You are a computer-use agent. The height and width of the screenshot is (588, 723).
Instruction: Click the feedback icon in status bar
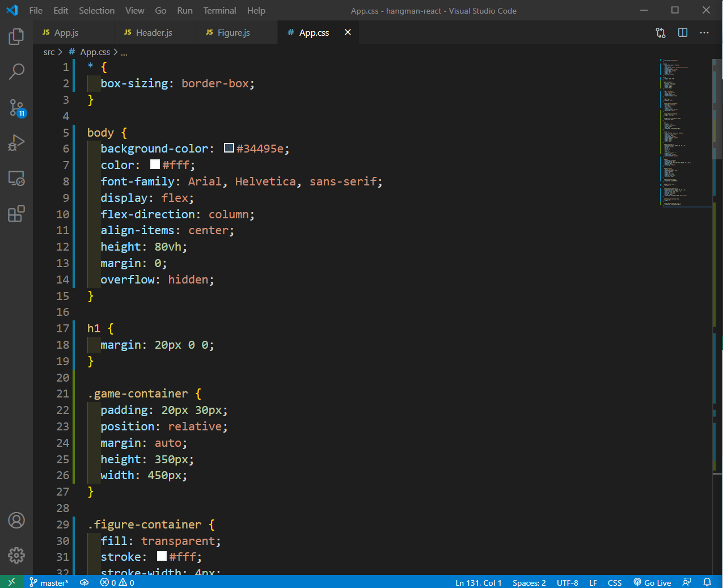[x=687, y=582]
